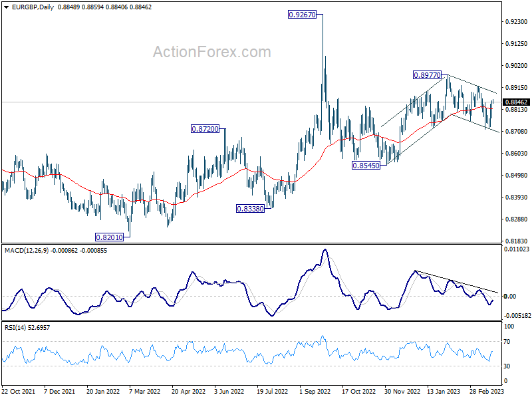Click the RSI 30 level label
The width and height of the screenshot is (532, 399).
507,366
